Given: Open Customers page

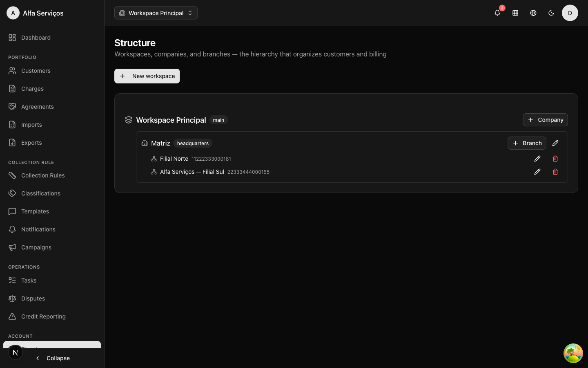Looking at the screenshot, I should (52, 71).
